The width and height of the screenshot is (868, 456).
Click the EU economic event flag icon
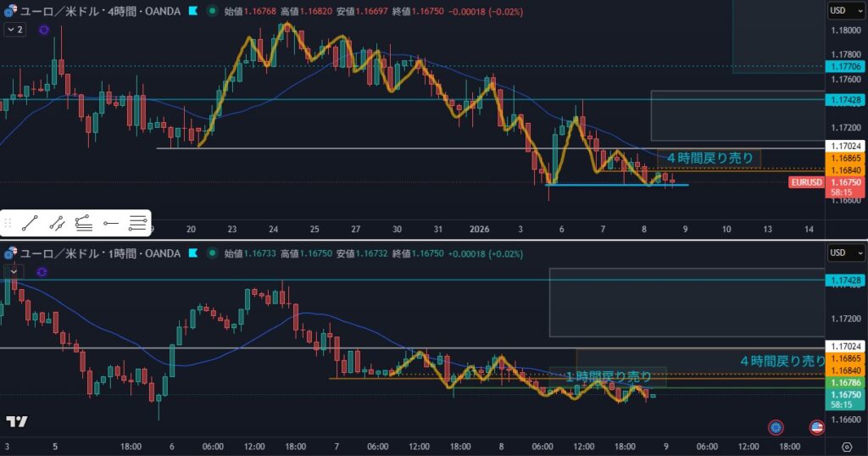776,427
